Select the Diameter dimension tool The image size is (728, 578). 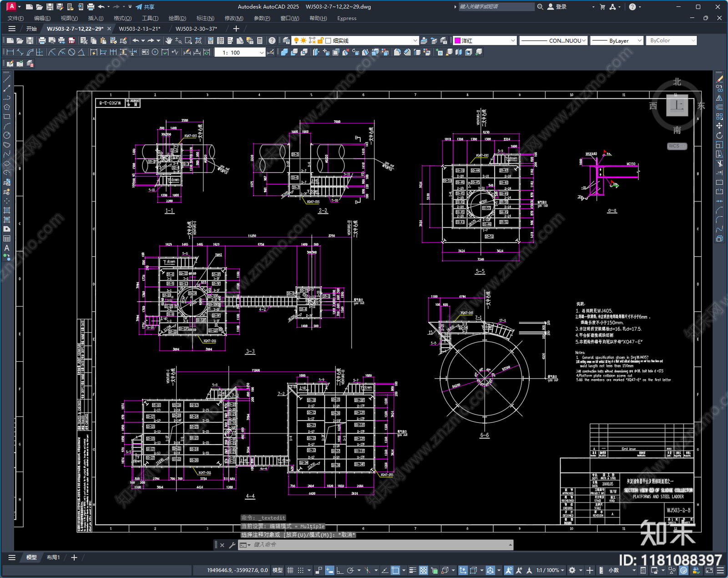point(71,52)
